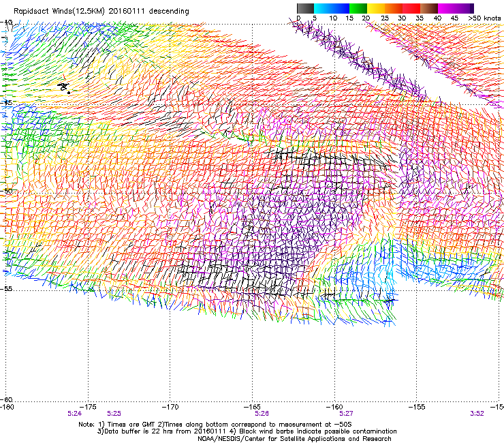Click the gray 0-5 knots legend color
The width and height of the screenshot is (504, 443).
(x=305, y=8)
